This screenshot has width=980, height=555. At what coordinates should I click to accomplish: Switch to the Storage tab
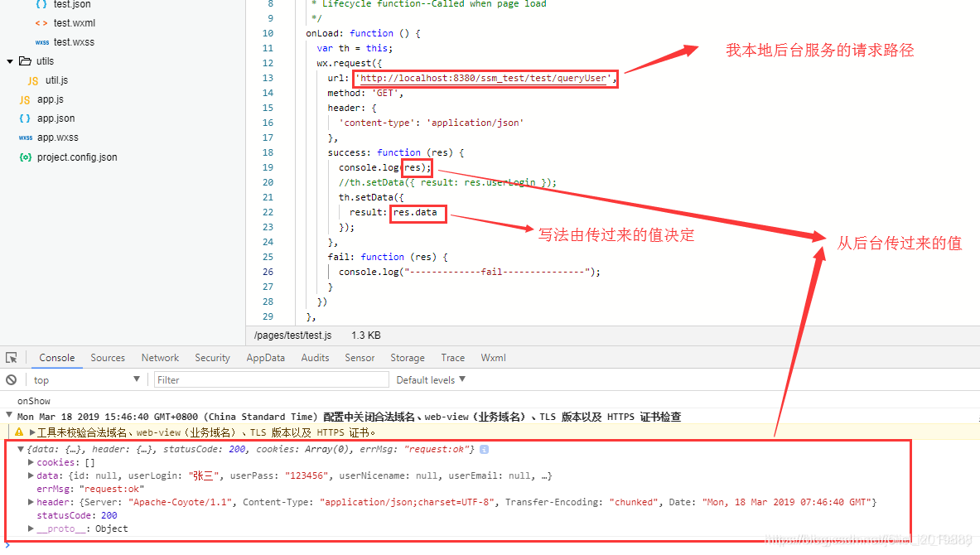click(408, 358)
